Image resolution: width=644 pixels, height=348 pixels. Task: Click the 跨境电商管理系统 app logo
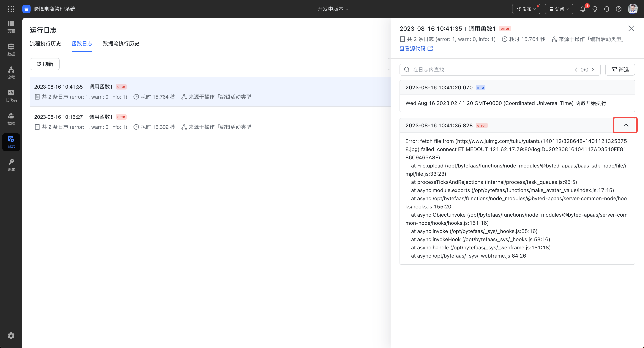click(26, 9)
